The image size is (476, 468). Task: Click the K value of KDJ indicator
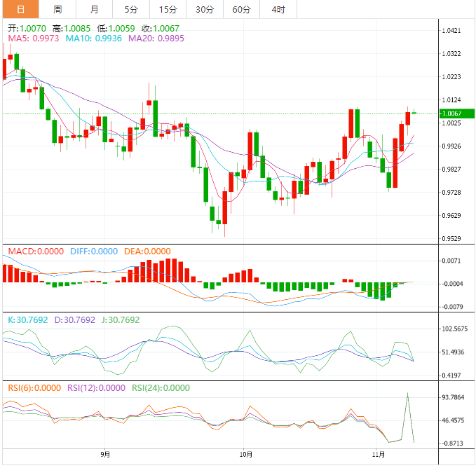28,319
